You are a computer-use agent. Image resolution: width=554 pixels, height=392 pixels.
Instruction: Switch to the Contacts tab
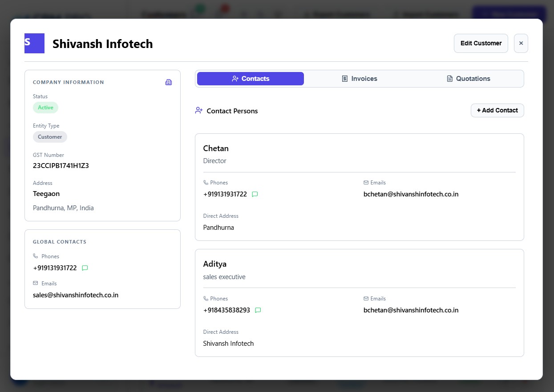pos(251,79)
